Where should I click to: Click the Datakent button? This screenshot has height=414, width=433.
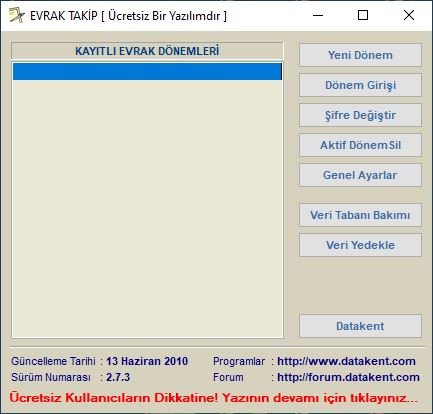360,326
